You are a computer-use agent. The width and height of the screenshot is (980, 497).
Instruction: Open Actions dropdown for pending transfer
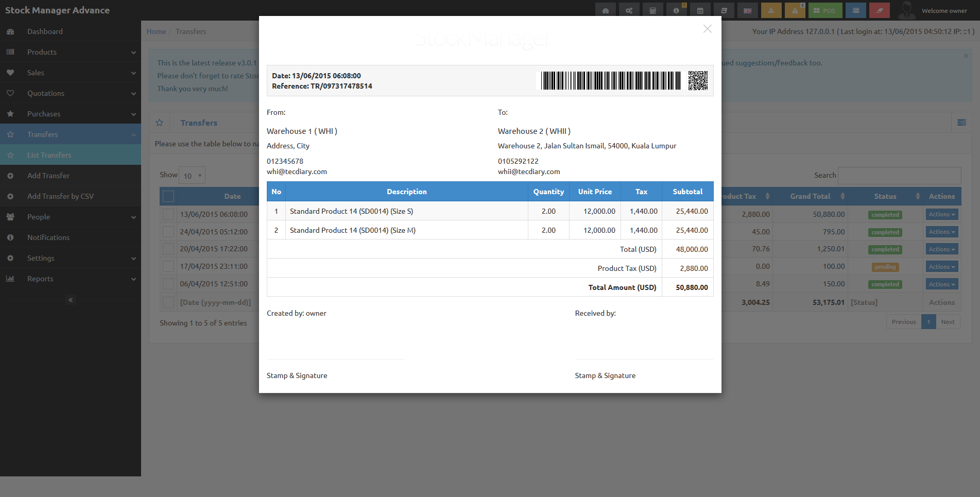pyautogui.click(x=941, y=267)
